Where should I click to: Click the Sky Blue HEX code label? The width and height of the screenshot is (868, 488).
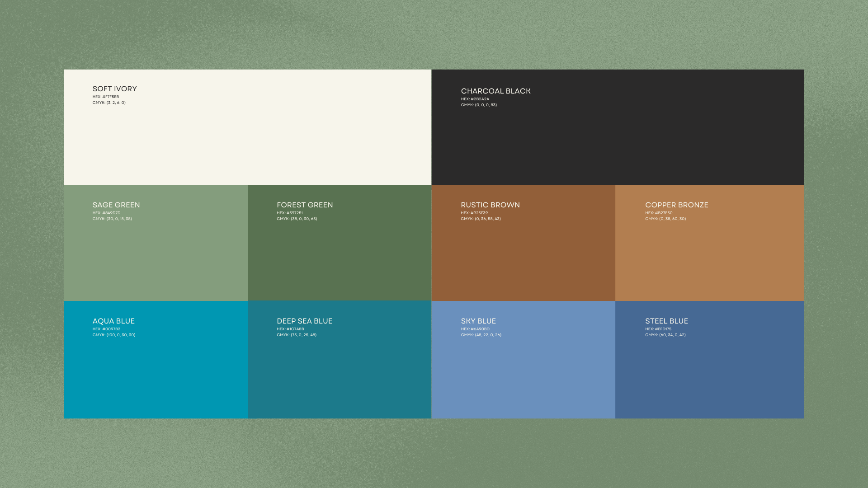(x=475, y=329)
